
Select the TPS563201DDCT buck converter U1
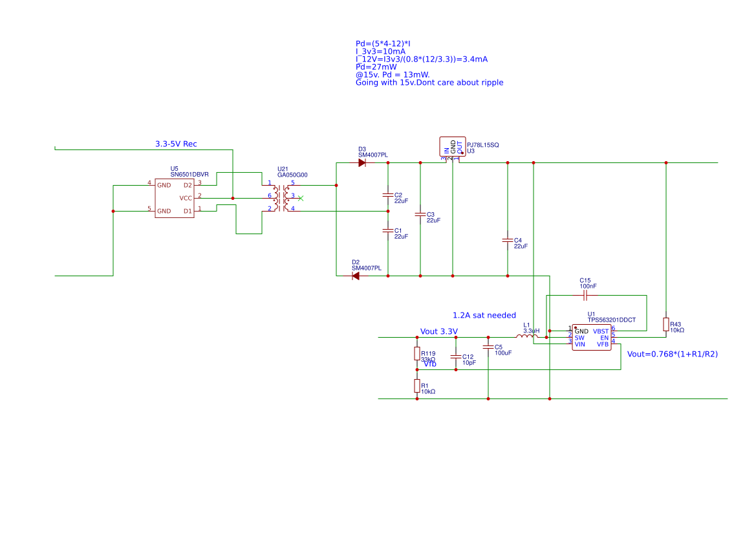[x=592, y=336]
